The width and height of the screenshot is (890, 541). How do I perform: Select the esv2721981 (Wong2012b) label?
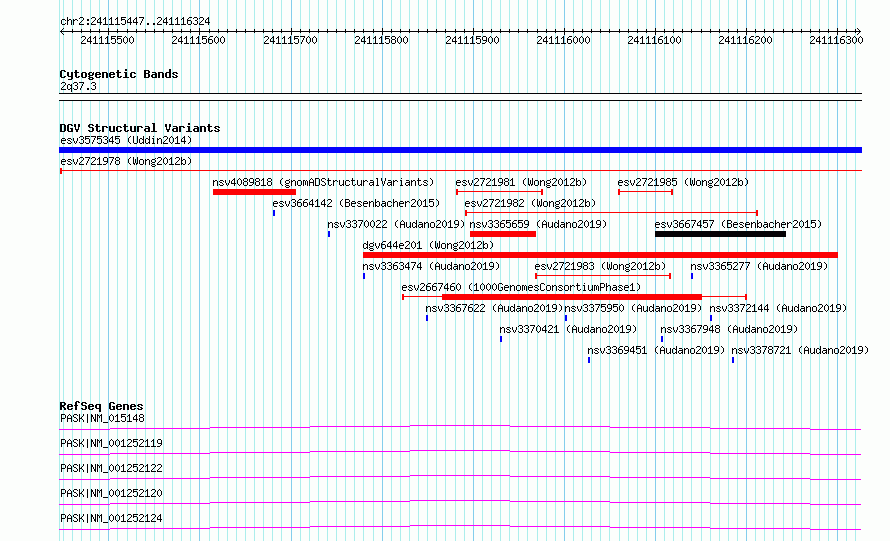pyautogui.click(x=521, y=182)
